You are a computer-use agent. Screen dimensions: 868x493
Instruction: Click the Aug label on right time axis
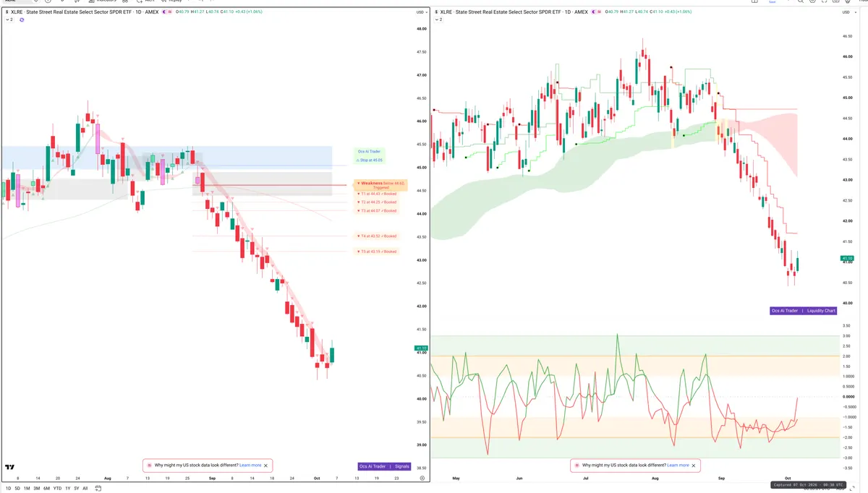(655, 478)
